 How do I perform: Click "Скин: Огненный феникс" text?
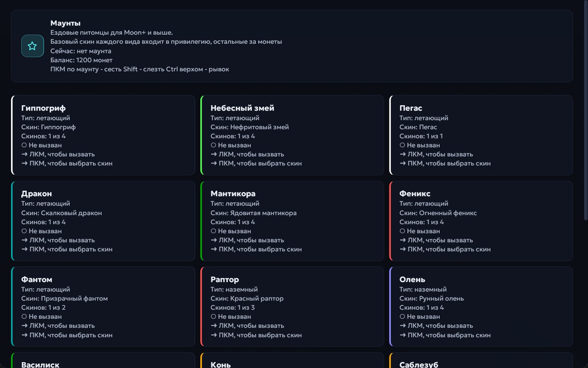coord(438,213)
